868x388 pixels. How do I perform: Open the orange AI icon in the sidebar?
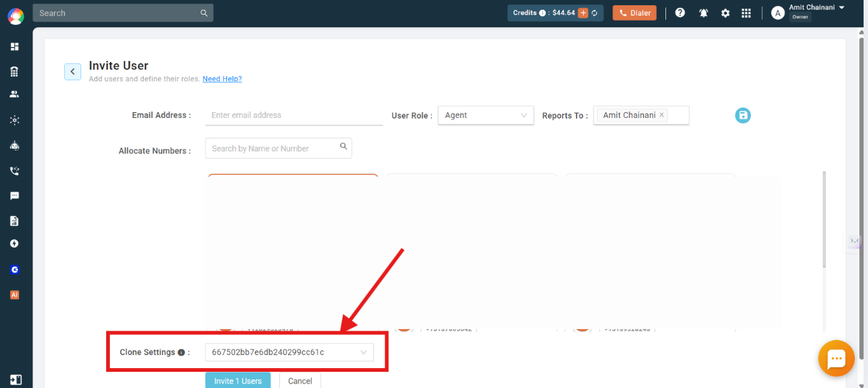point(15,295)
